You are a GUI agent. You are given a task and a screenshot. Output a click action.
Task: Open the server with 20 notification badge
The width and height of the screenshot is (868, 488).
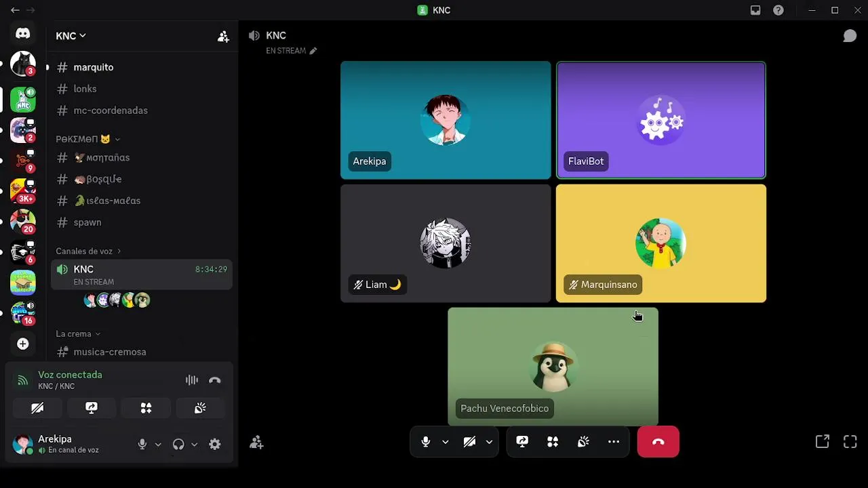pyautogui.click(x=22, y=222)
